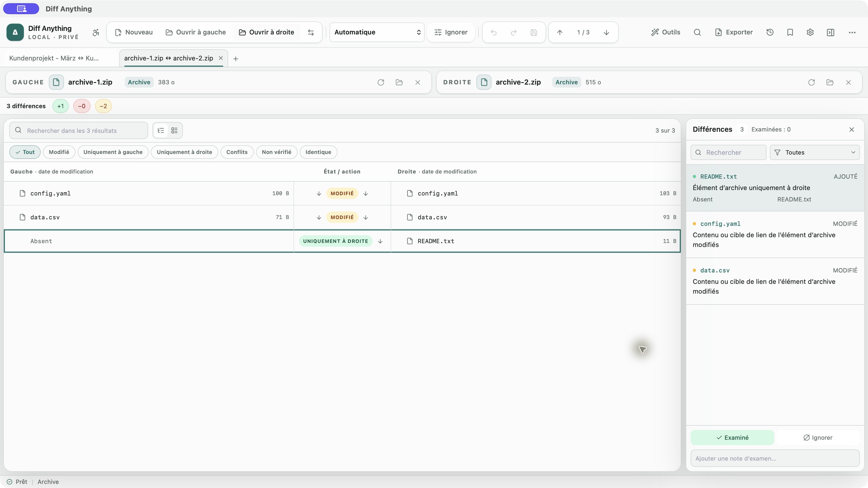The height and width of the screenshot is (488, 868).
Task: Click the −0 removed count badge
Action: click(x=82, y=106)
